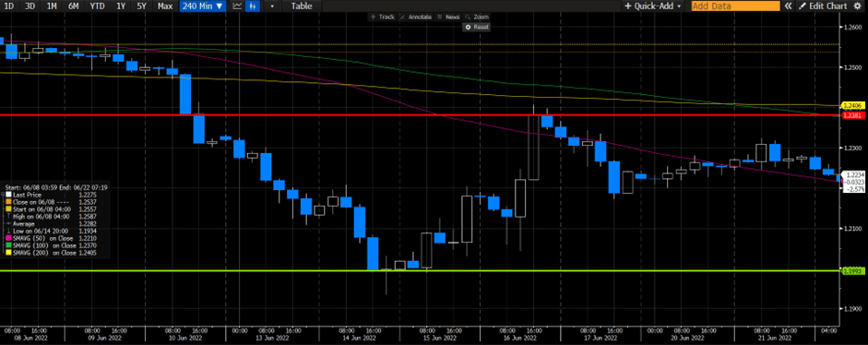The image size is (868, 345).
Task: Select the candlestick chart icon
Action: 253,6
